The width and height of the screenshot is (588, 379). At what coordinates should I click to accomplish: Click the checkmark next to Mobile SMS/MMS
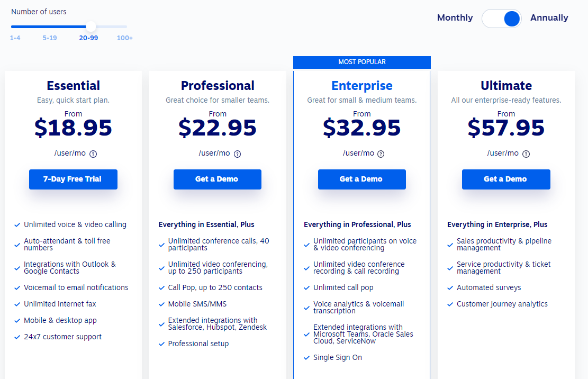pyautogui.click(x=161, y=304)
